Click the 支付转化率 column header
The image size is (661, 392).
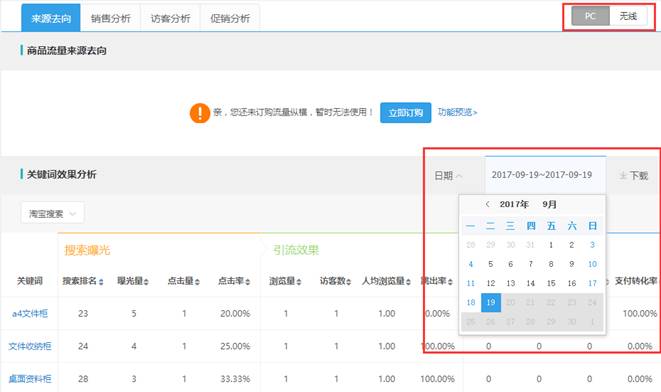click(636, 281)
